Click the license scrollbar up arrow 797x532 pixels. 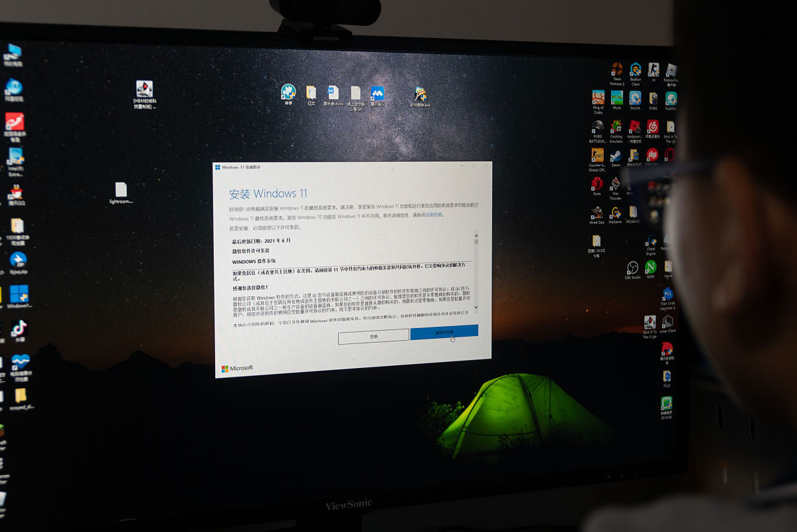tap(476, 234)
